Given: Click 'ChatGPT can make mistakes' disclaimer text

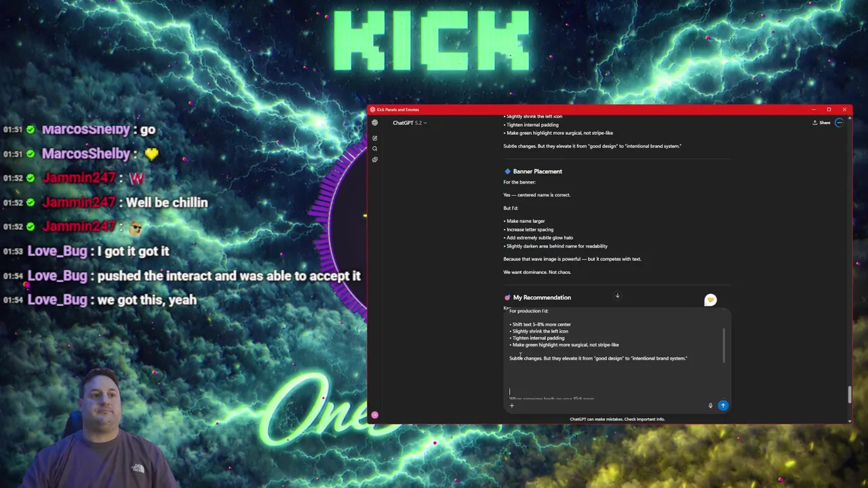Looking at the screenshot, I should click(617, 419).
